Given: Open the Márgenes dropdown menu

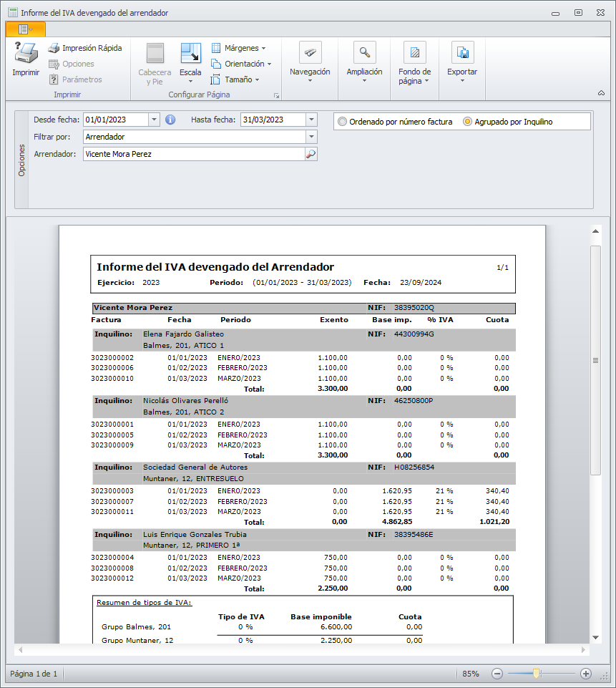Looking at the screenshot, I should click(238, 48).
